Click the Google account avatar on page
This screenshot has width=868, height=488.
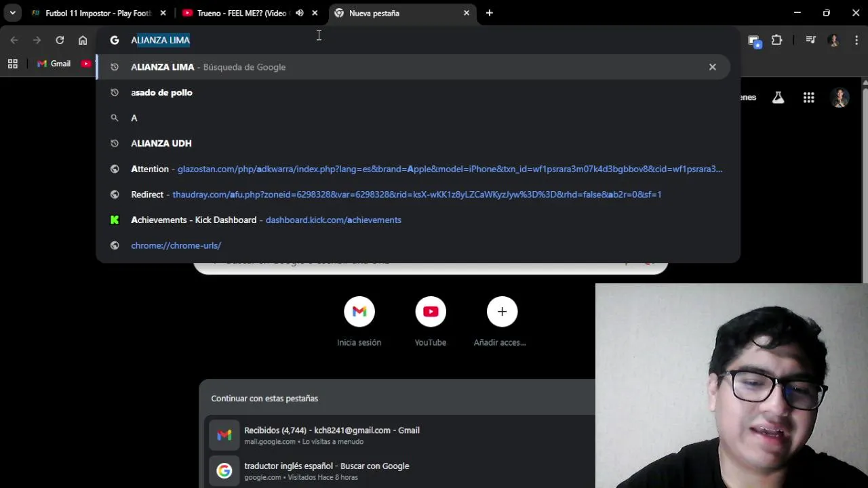pyautogui.click(x=840, y=98)
